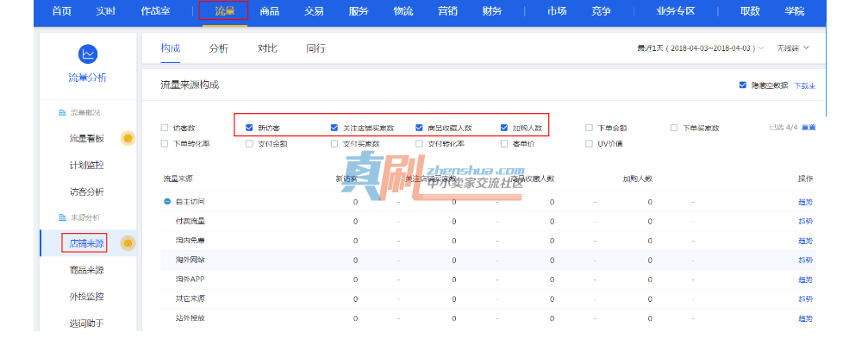Switch to the 分析 tab
The width and height of the screenshot is (868, 352).
pos(219,48)
